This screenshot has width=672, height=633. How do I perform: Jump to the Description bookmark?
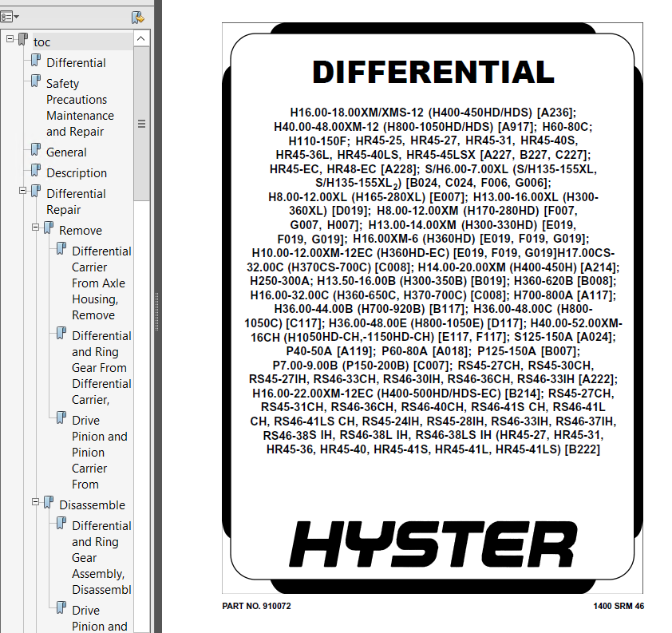coord(76,172)
